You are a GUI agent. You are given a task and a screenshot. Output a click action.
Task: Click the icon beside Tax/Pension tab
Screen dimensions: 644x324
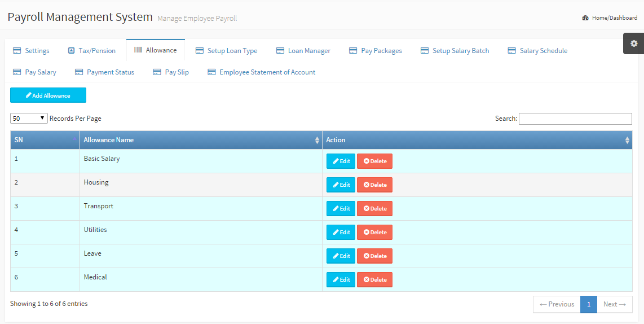(71, 51)
